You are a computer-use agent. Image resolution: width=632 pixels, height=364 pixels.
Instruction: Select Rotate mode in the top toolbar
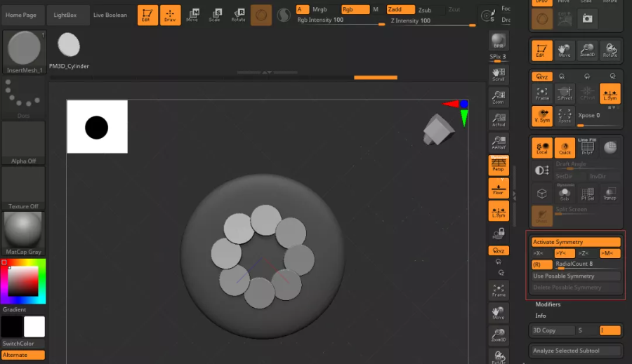[x=238, y=15]
